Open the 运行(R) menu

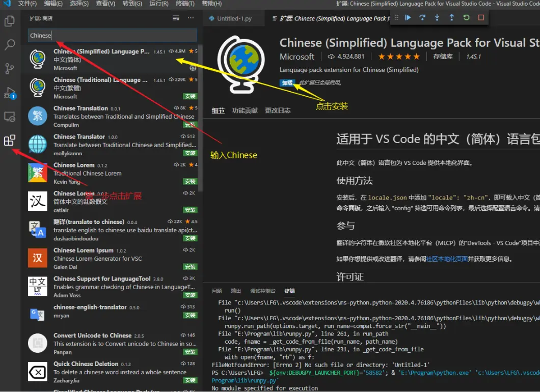point(159,4)
